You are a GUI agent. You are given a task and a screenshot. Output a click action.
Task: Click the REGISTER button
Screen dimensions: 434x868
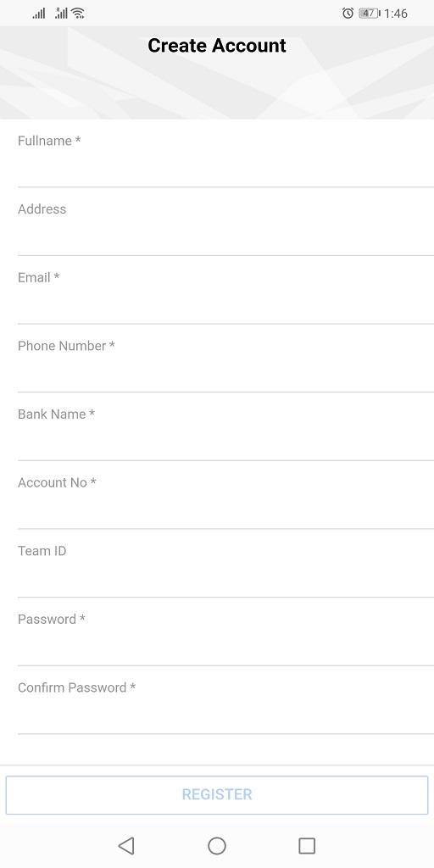click(217, 795)
